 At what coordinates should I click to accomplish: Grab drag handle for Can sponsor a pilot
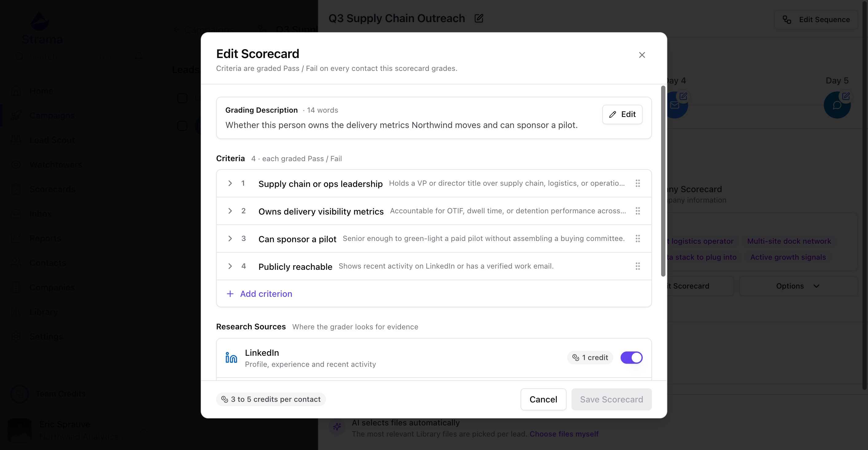point(637,239)
